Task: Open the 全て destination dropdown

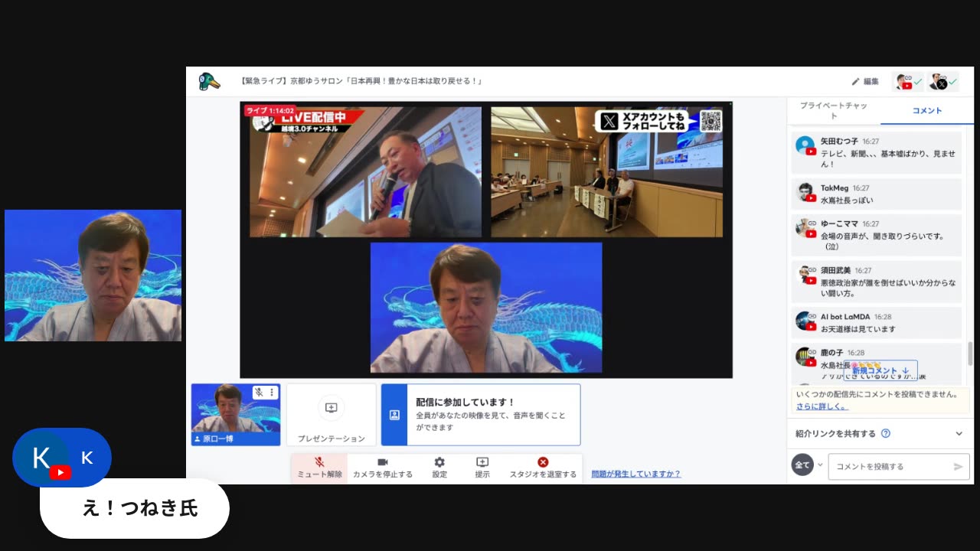Action: pyautogui.click(x=808, y=465)
